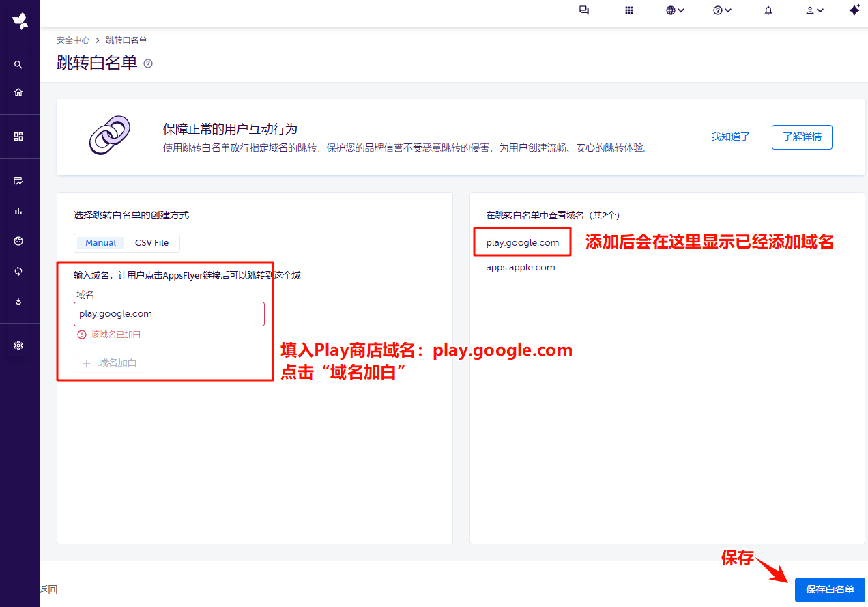The width and height of the screenshot is (868, 607).
Task: Open the circular sync arrows sidebar icon
Action: tap(18, 271)
